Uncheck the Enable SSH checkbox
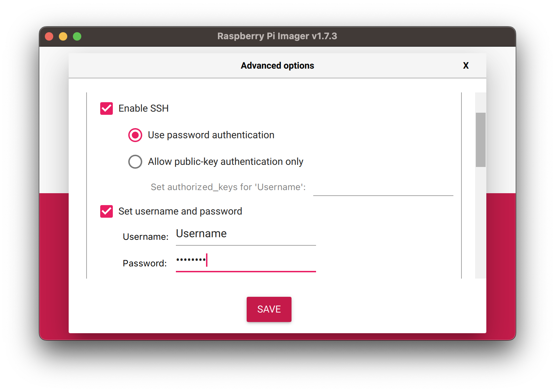 tap(107, 108)
